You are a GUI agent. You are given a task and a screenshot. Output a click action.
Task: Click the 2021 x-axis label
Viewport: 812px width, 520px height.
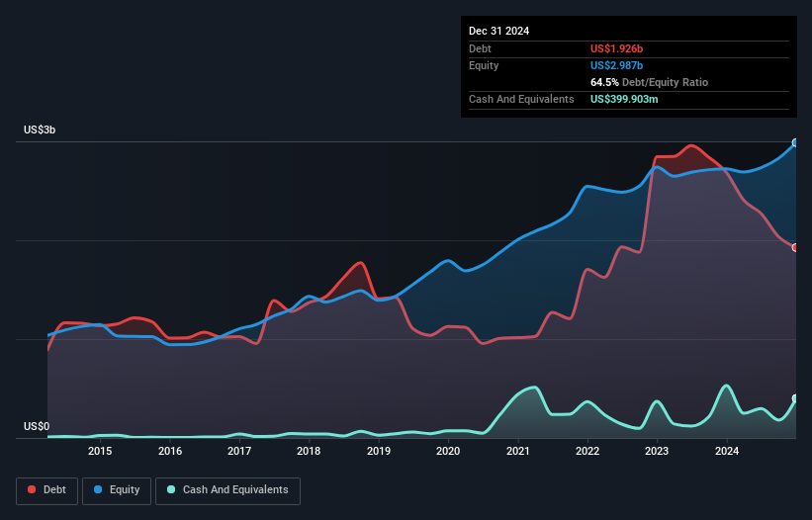pos(518,451)
